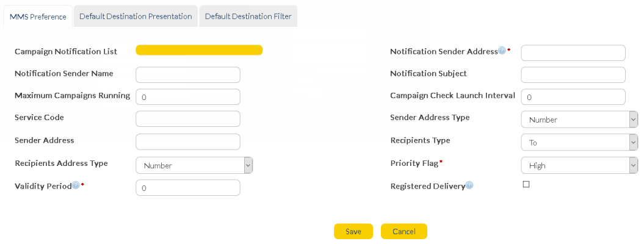Viewport: 644px width, 244px height.
Task: Click the Cancel button
Action: pyautogui.click(x=403, y=232)
